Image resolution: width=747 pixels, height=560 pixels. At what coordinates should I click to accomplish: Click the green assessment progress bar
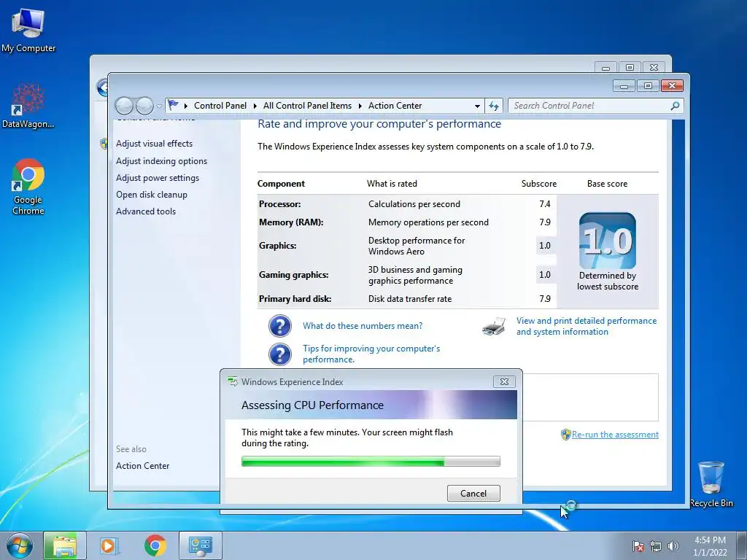click(371, 461)
